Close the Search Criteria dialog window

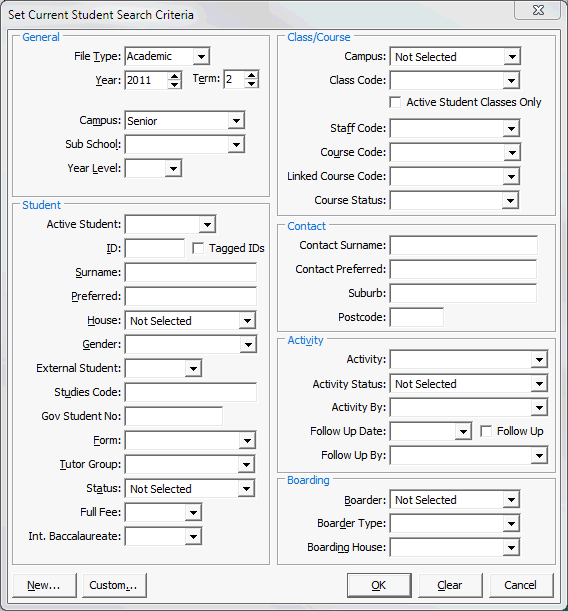tap(538, 10)
